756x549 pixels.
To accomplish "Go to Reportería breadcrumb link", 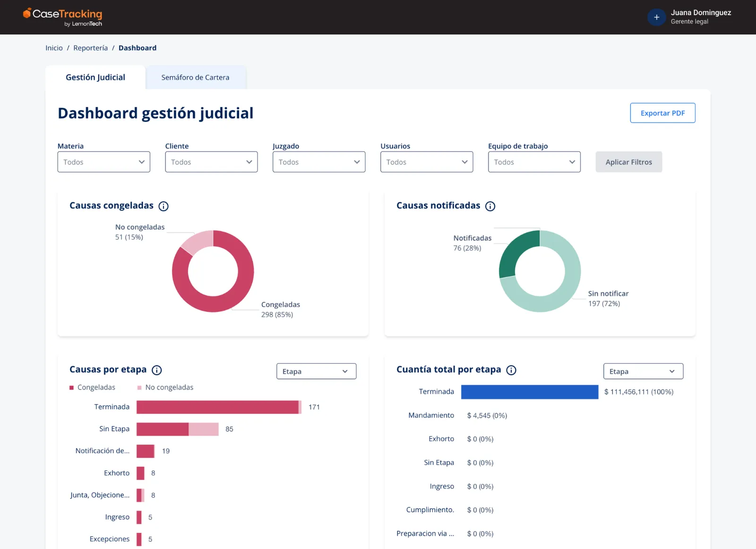I will click(x=91, y=48).
